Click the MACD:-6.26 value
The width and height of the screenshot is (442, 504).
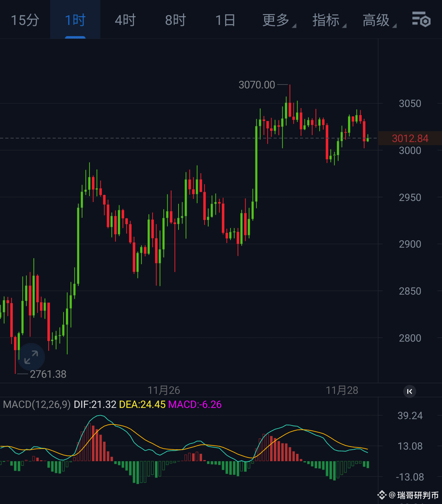(195, 405)
